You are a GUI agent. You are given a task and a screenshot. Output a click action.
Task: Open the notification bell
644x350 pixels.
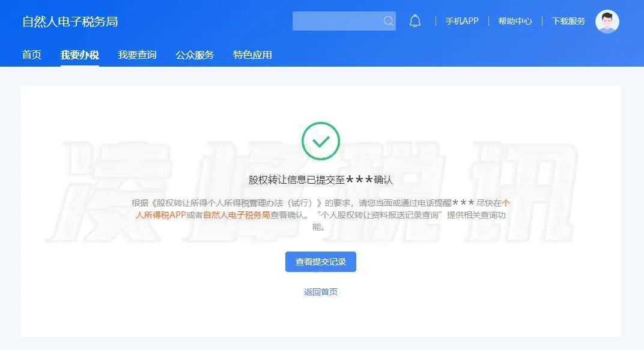[x=415, y=21]
